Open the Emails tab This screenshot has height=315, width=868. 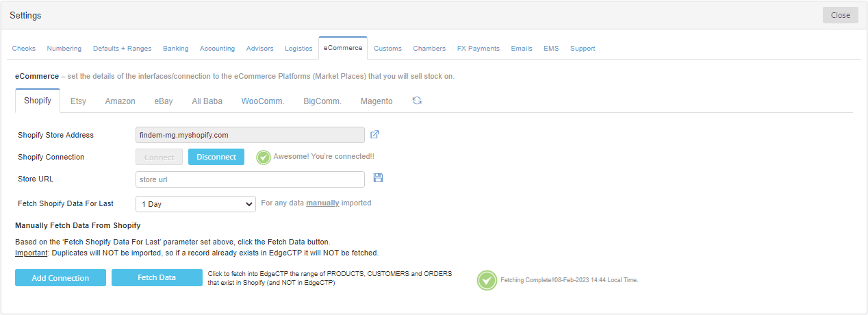point(522,49)
